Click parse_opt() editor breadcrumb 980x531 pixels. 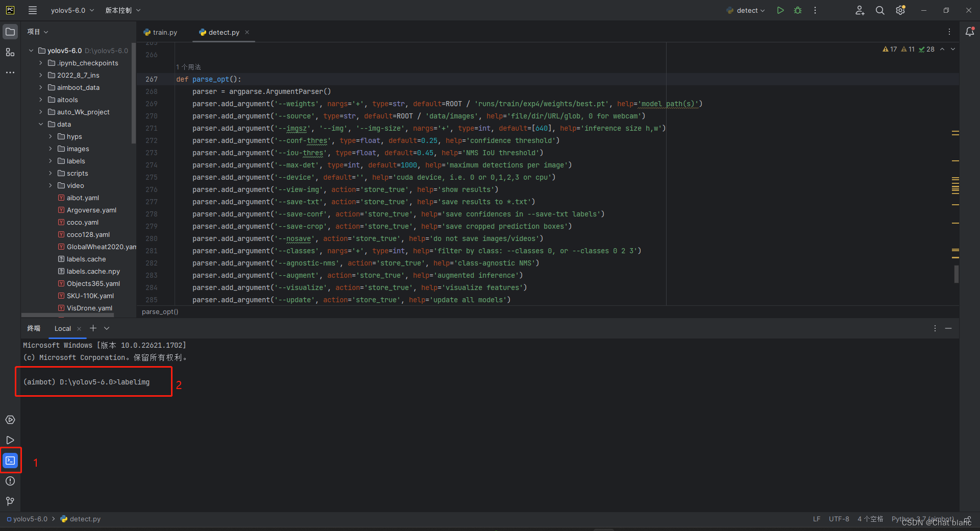pyautogui.click(x=160, y=311)
